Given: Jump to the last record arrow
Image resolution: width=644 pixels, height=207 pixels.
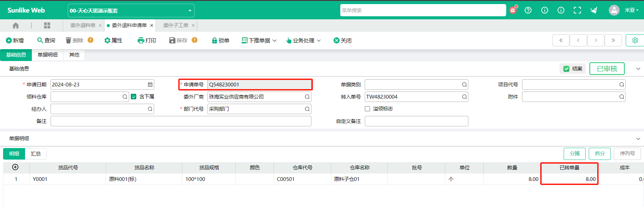Looking at the screenshot, I should [x=613, y=40].
